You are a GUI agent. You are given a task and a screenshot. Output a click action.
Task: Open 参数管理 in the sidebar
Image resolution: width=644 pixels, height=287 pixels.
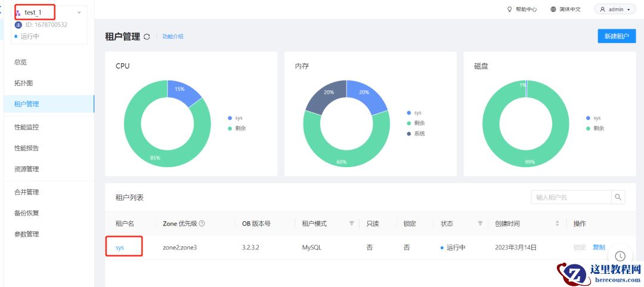26,234
